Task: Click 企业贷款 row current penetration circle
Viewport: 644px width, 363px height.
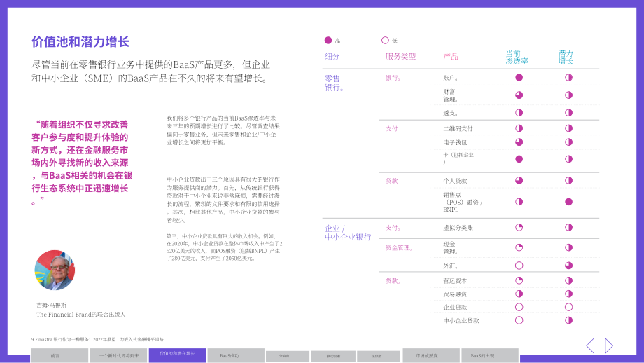Action: [x=519, y=307]
